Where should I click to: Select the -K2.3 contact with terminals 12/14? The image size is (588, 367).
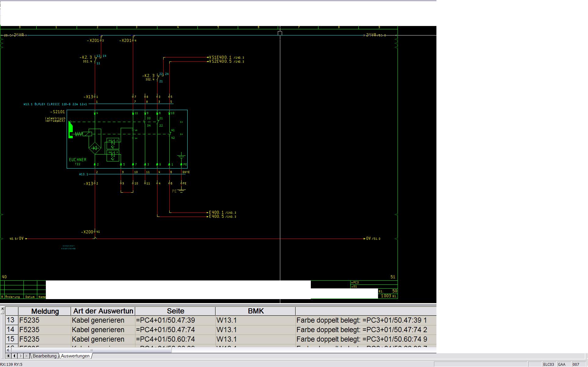93,59
